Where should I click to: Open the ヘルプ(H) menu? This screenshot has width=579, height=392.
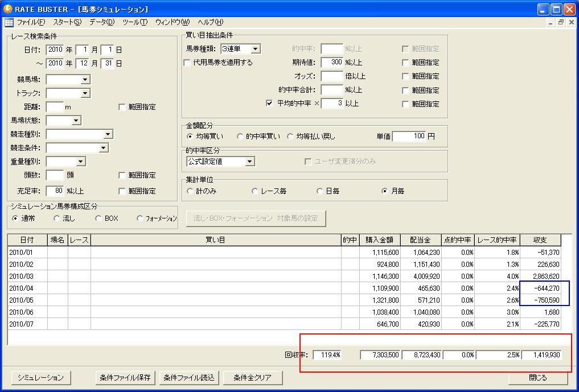pyautogui.click(x=210, y=22)
